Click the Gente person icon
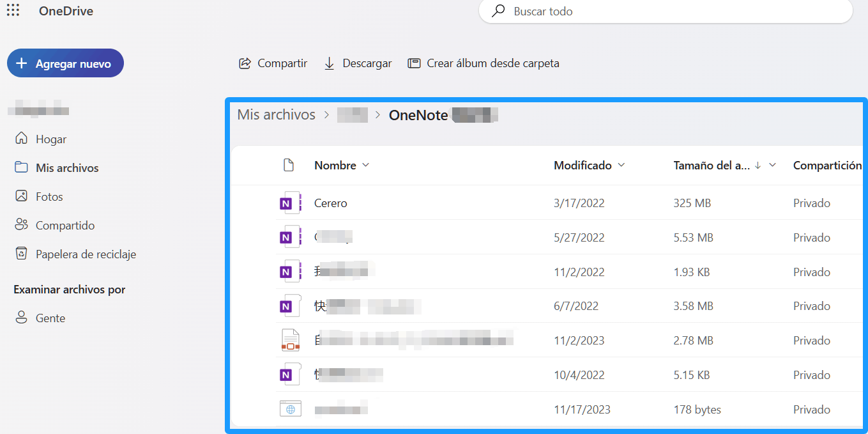This screenshot has width=868, height=434. tap(21, 318)
